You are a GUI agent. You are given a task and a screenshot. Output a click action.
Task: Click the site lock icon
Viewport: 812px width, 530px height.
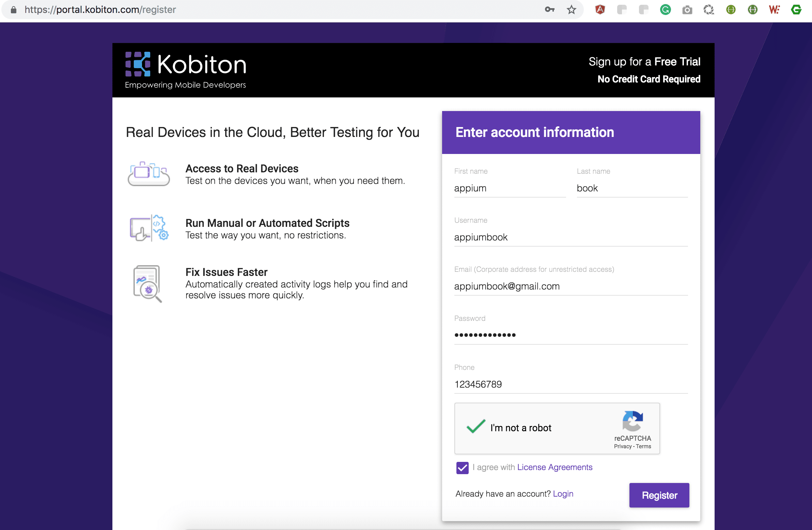14,10
